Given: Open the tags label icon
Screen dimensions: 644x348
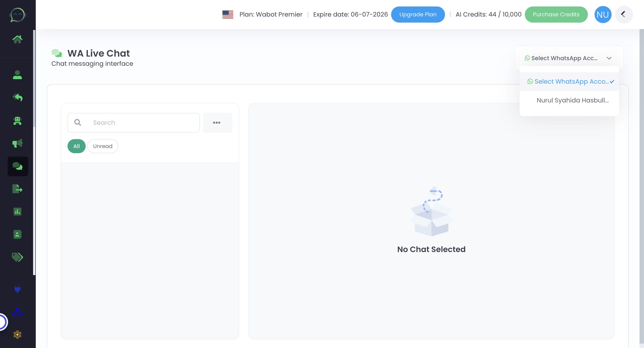Looking at the screenshot, I should coord(17,257).
